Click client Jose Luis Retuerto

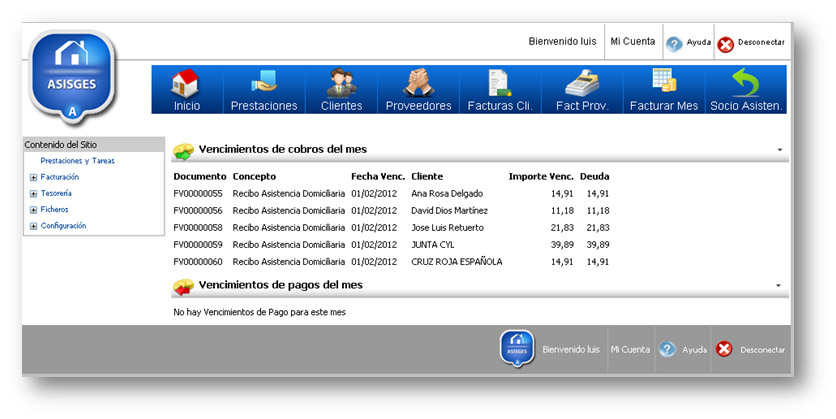tap(447, 228)
